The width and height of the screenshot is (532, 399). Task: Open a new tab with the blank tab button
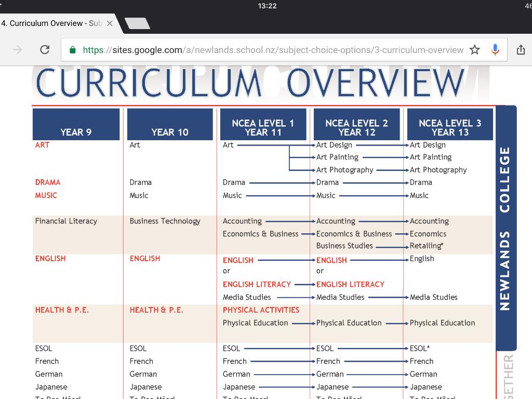(137, 23)
